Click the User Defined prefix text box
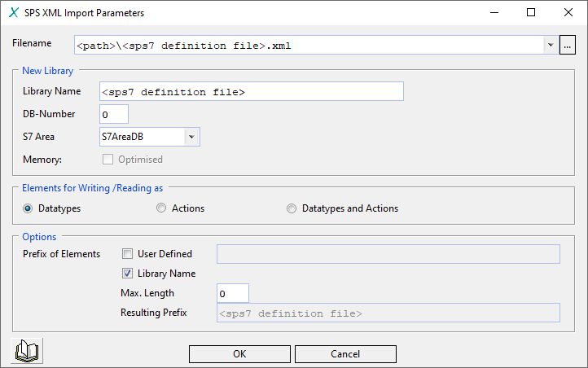The height and width of the screenshot is (368, 588). coord(388,254)
